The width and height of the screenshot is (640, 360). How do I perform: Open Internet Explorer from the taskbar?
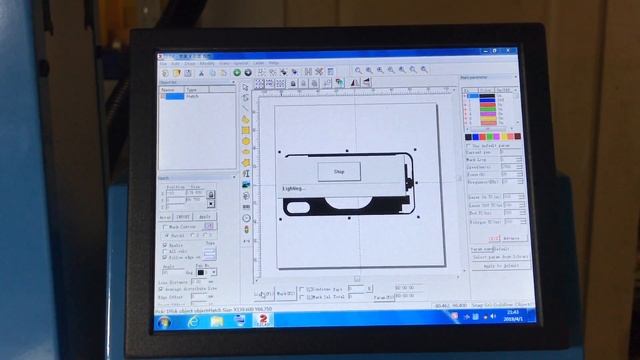click(193, 322)
